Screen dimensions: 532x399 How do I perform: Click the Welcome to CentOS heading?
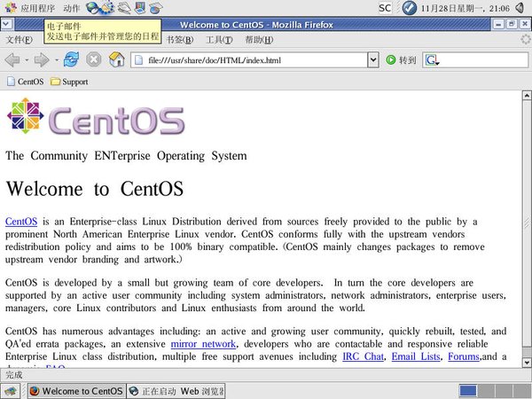[x=95, y=189]
